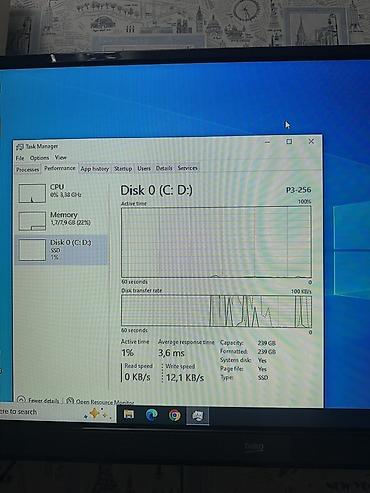Image resolution: width=370 pixels, height=493 pixels.
Task: Click the Formatted 239 GB value
Action: [x=267, y=352]
